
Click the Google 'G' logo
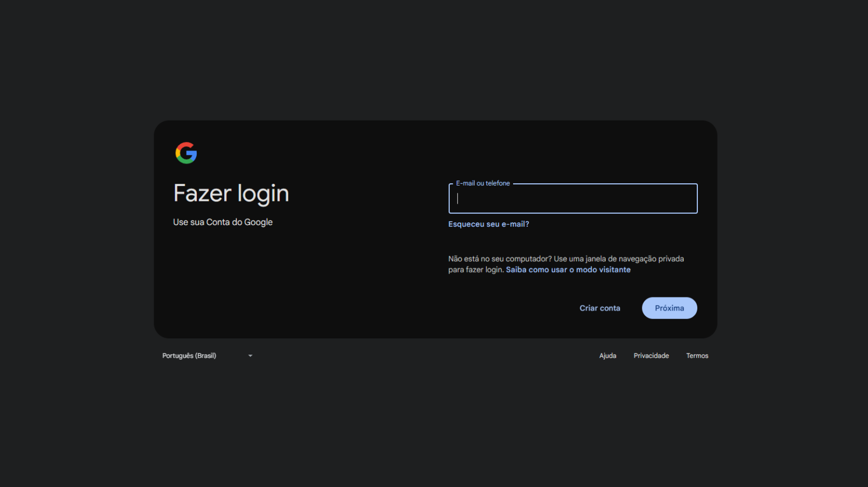click(x=186, y=153)
